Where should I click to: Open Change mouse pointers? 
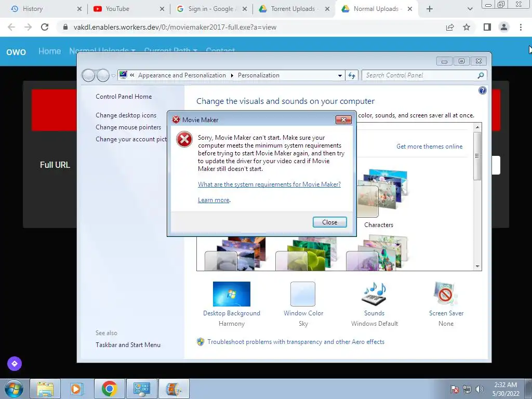pos(128,127)
